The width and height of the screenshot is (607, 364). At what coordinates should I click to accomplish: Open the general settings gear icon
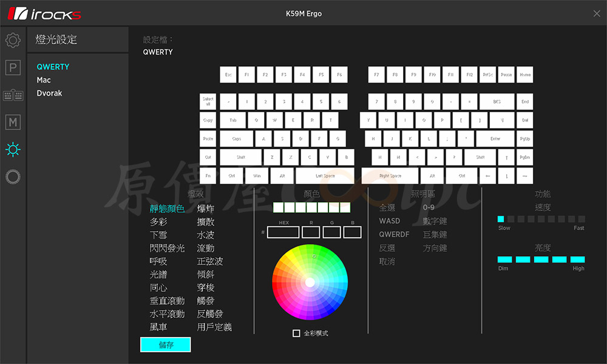13,41
